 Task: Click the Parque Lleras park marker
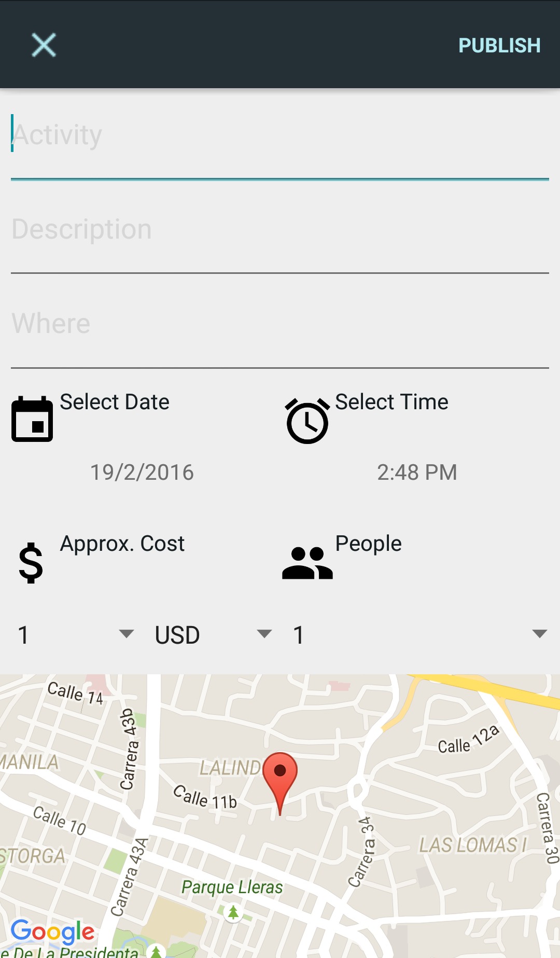click(x=233, y=912)
